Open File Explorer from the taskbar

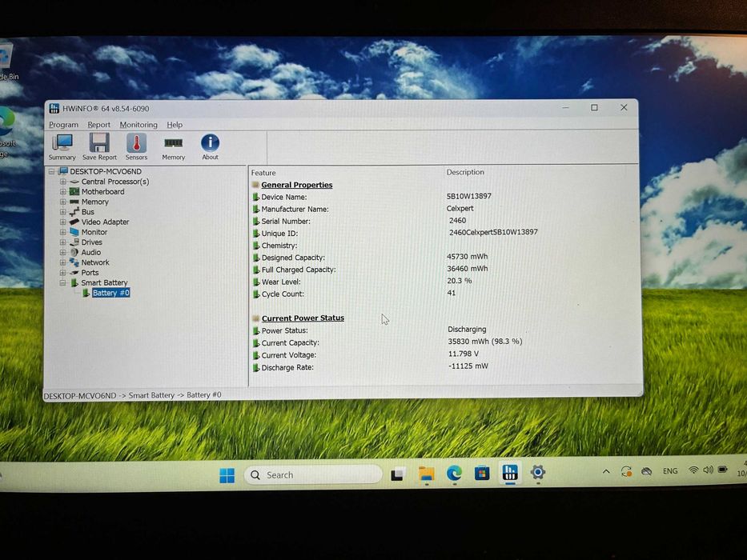tap(427, 474)
